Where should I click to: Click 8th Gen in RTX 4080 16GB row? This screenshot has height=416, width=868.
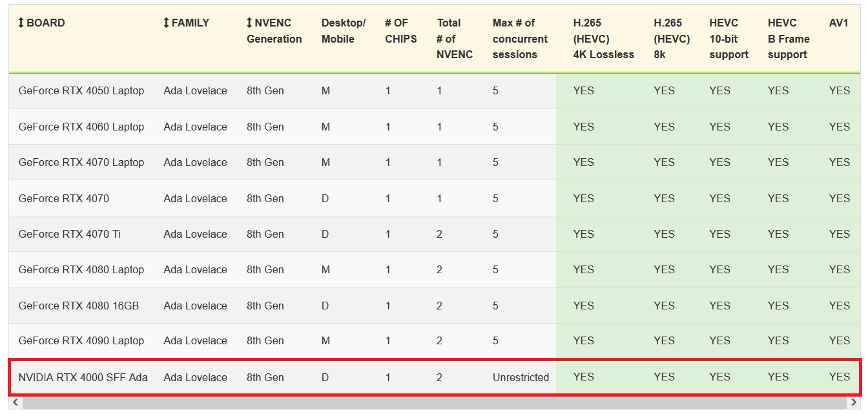pyautogui.click(x=265, y=306)
